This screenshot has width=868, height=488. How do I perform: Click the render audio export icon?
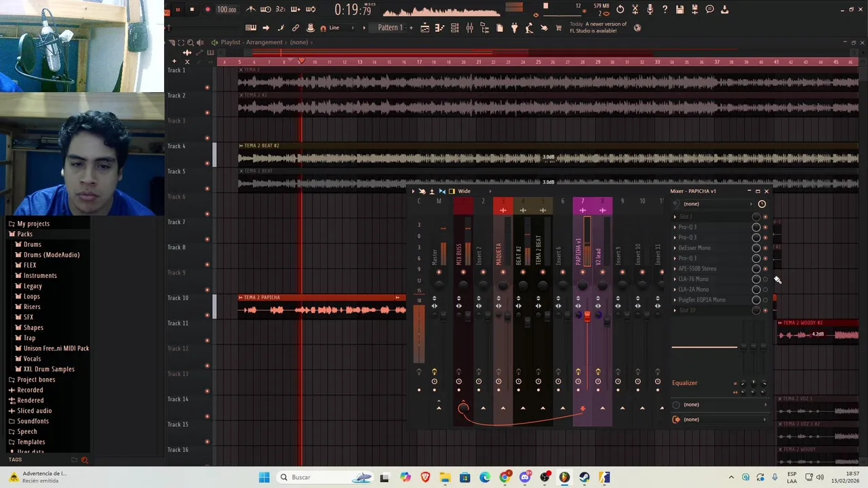(695, 9)
